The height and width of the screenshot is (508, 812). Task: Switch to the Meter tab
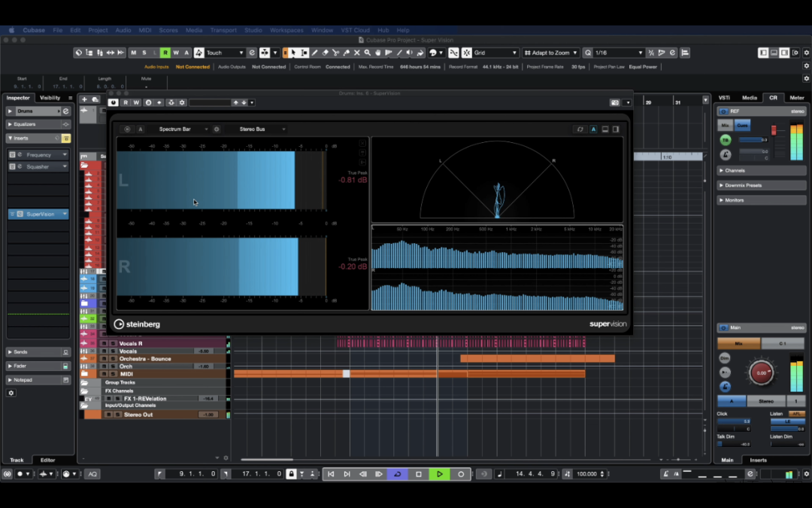tap(796, 97)
